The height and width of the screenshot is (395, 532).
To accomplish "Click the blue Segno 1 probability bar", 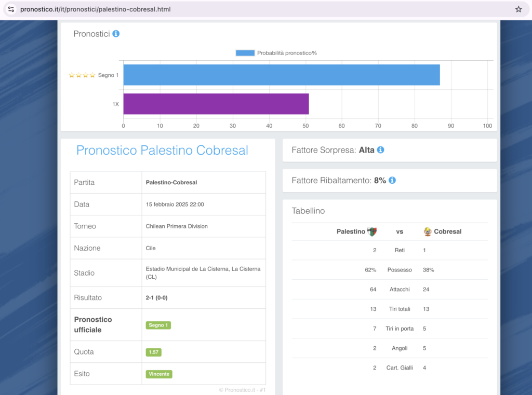I will tap(282, 75).
